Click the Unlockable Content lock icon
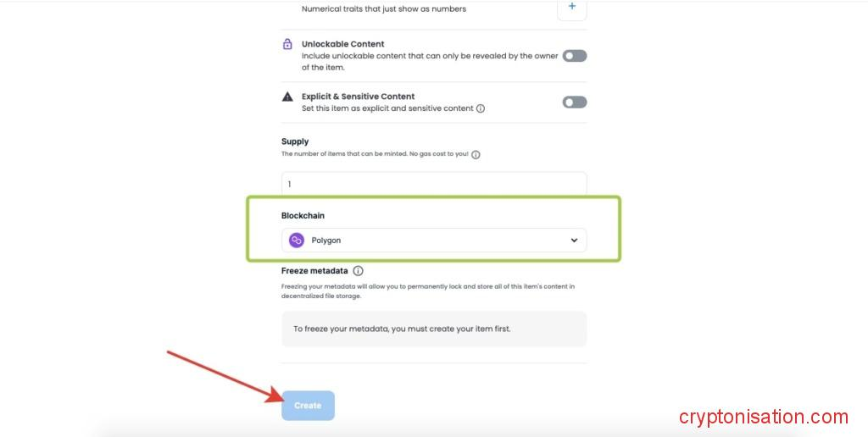868x437 pixels. (x=287, y=44)
